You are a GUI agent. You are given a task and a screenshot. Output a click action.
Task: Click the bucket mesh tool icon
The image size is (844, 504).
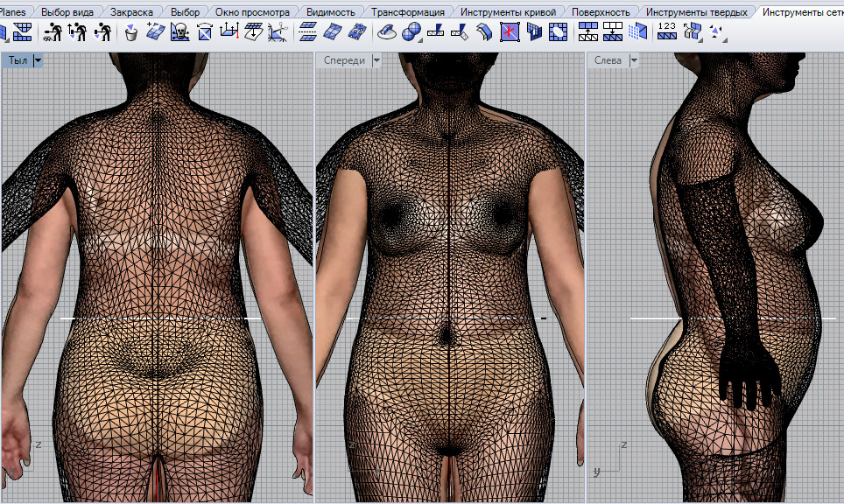(x=130, y=32)
